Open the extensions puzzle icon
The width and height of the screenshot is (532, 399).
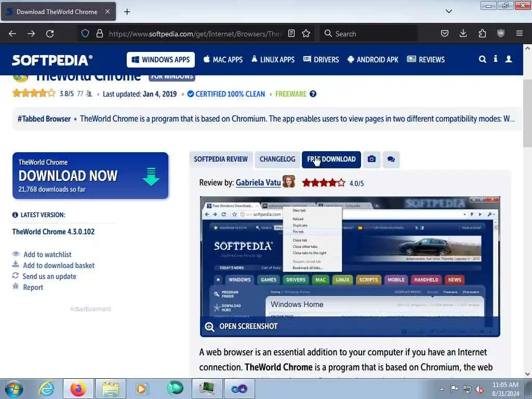[x=482, y=33]
